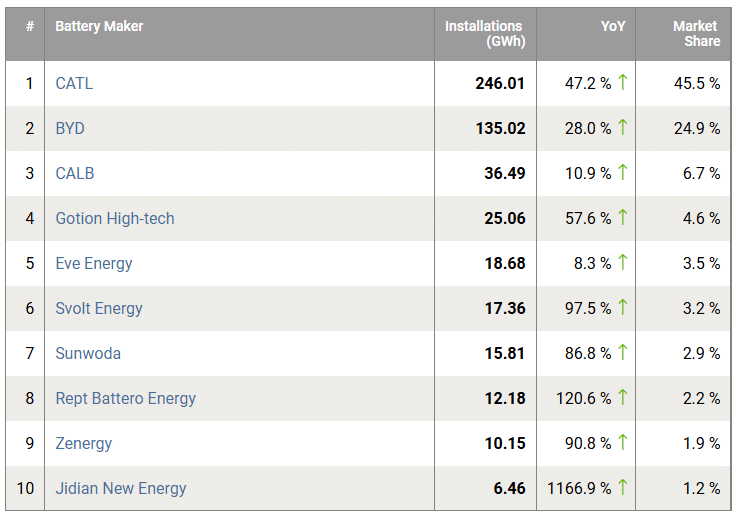Follow the Eve Energy link
The image size is (738, 519).
[94, 263]
